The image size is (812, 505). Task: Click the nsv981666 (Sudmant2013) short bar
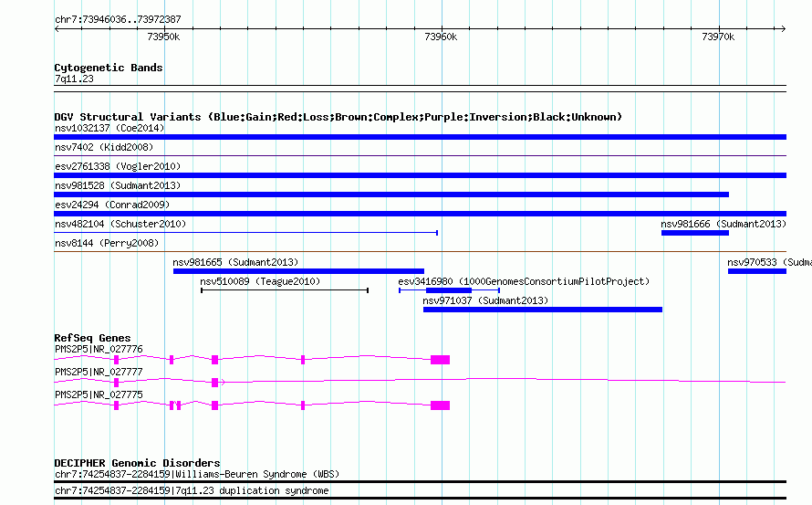(x=695, y=233)
